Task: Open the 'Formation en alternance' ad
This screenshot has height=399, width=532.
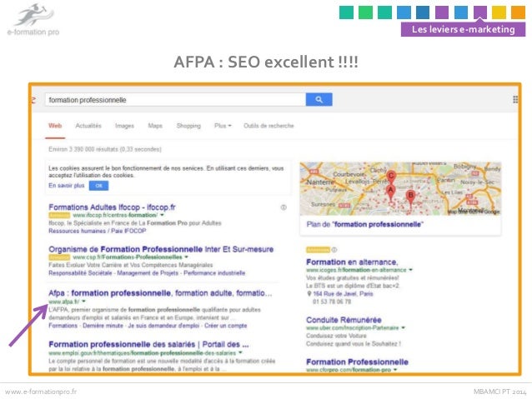Action: 352,262
